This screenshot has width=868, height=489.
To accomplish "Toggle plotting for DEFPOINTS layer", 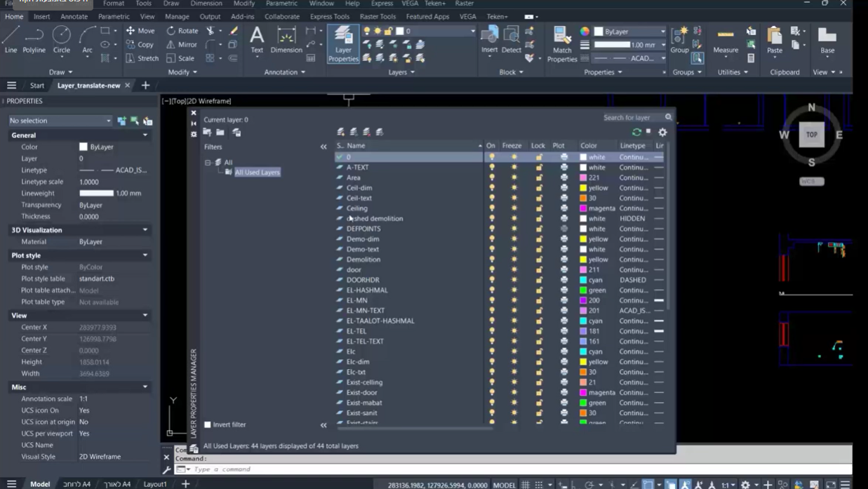I will point(564,229).
